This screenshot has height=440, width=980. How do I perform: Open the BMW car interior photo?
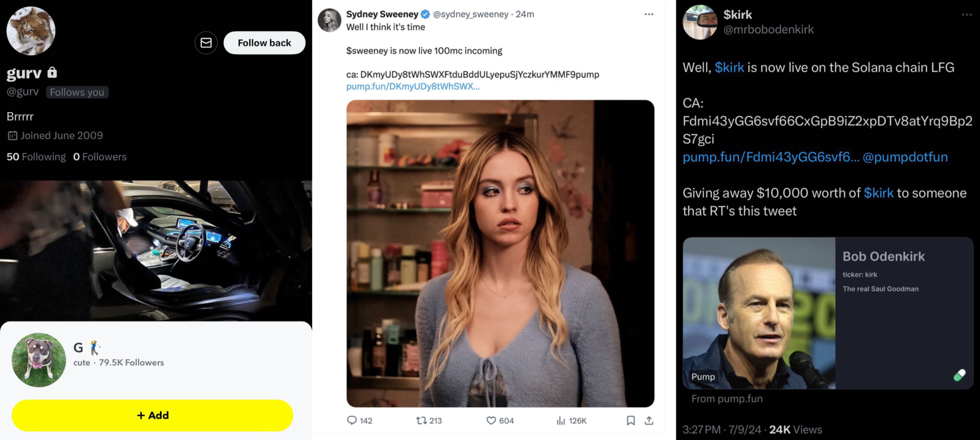pyautogui.click(x=156, y=251)
